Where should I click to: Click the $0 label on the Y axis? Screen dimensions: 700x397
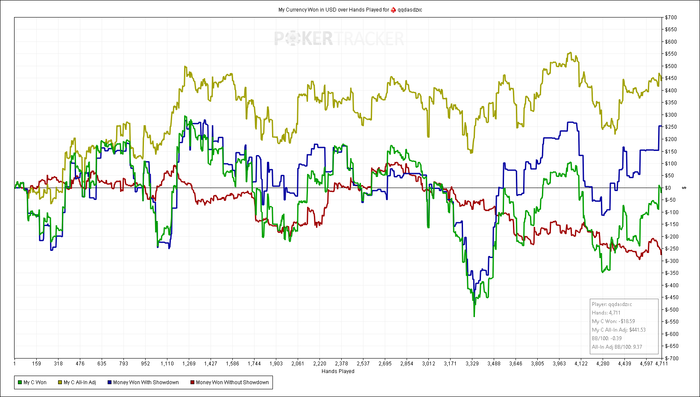(x=669, y=188)
